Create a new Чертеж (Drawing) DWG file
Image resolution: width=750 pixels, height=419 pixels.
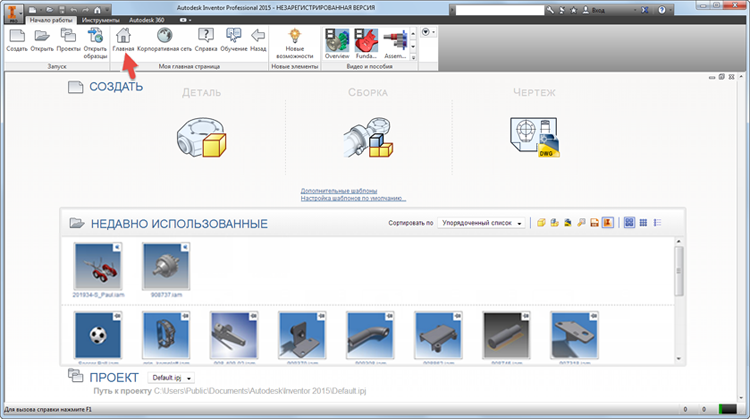point(534,138)
